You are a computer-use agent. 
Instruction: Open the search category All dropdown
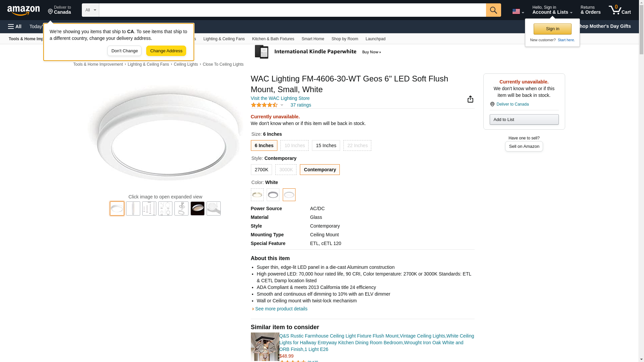click(90, 10)
